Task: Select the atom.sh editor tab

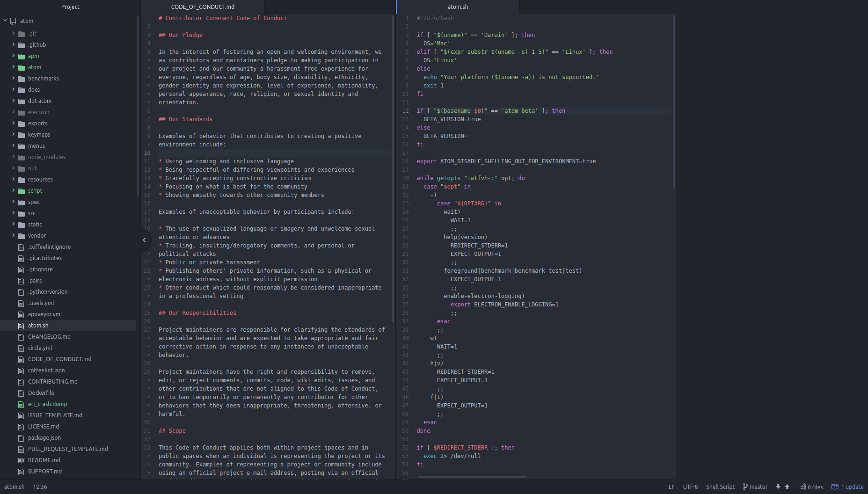Action: tap(458, 7)
